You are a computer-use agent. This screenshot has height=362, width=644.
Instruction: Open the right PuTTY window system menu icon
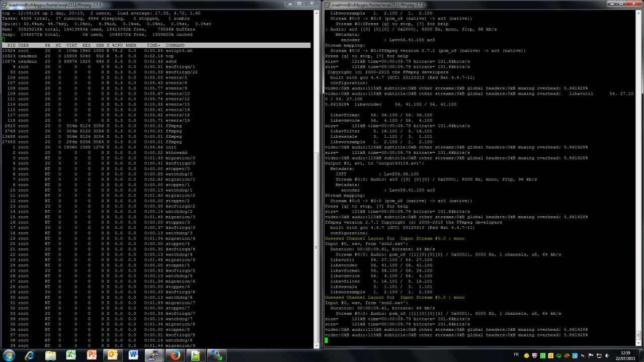click(x=327, y=5)
